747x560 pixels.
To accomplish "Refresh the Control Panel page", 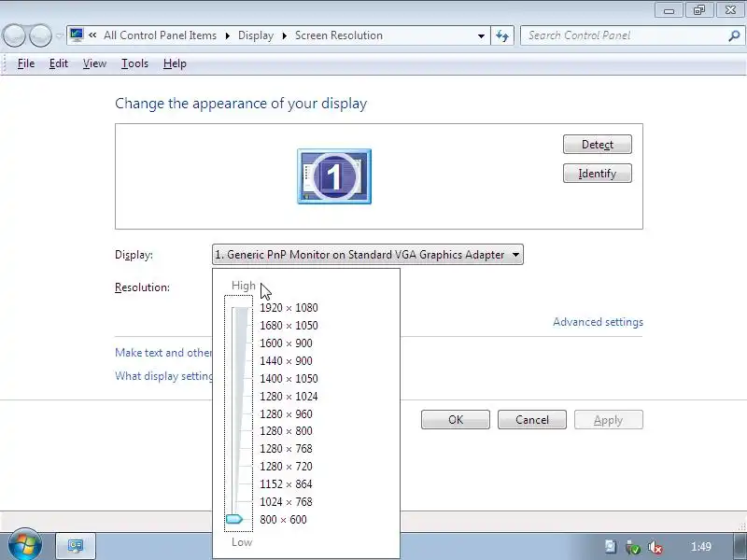I will tap(502, 35).
